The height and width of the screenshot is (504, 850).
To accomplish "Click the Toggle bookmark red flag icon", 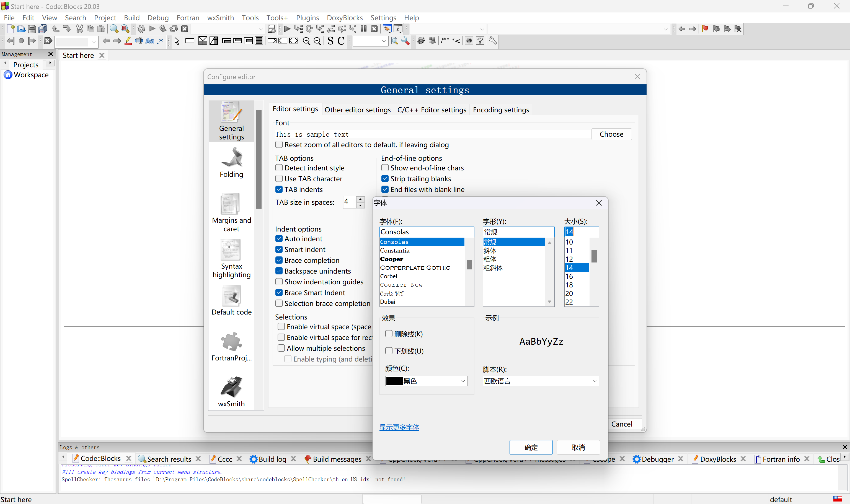I will (x=705, y=29).
